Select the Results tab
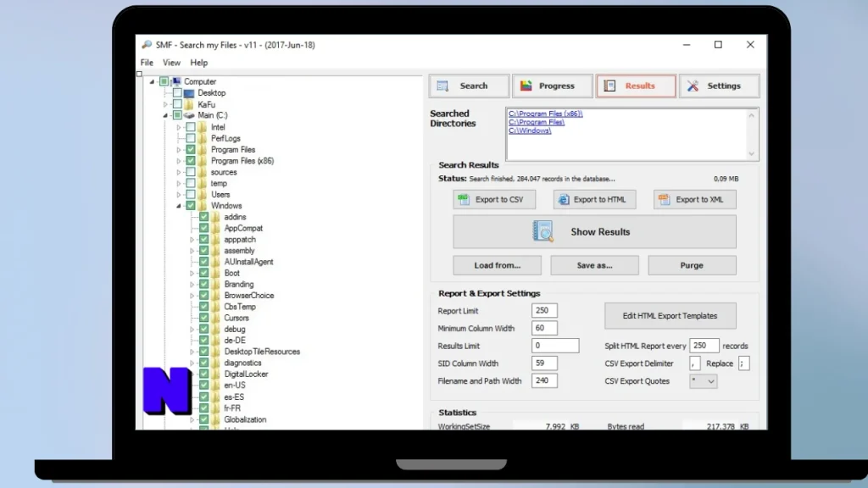The width and height of the screenshot is (868, 488). [636, 86]
